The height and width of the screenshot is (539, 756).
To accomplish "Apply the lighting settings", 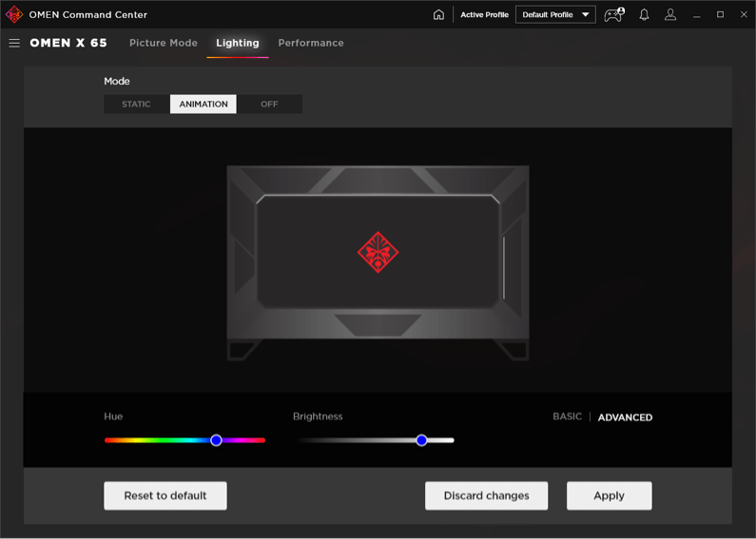I will 610,495.
